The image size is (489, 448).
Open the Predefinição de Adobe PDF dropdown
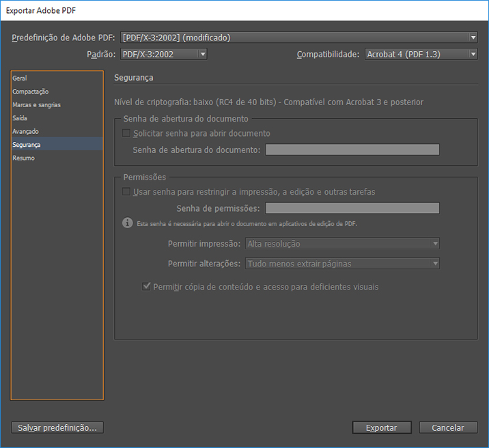pyautogui.click(x=298, y=38)
